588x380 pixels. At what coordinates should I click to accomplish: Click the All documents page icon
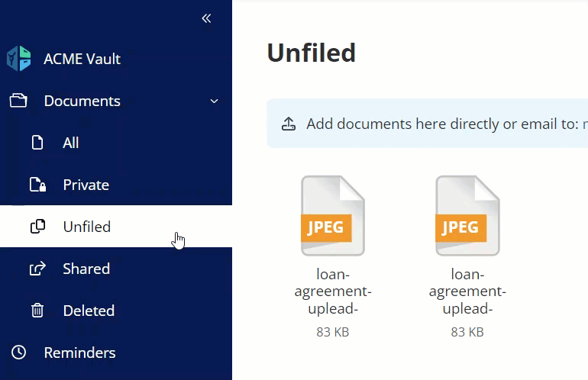[x=37, y=143]
